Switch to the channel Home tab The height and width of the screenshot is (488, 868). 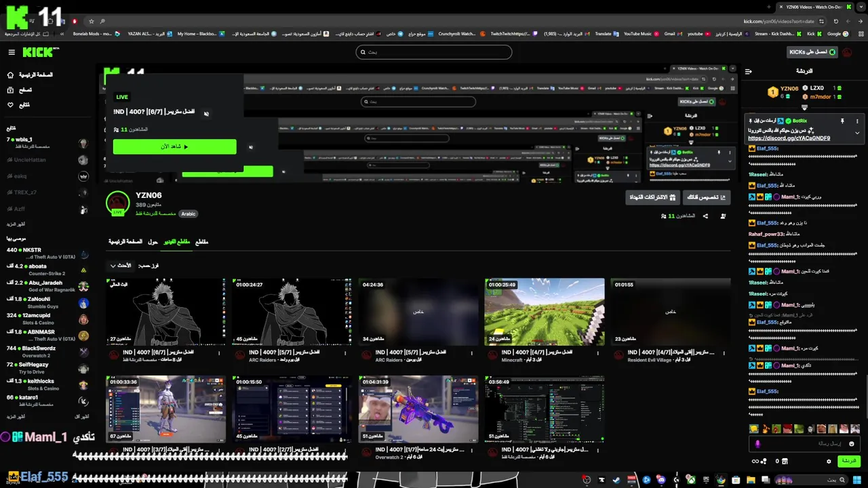[x=125, y=242]
